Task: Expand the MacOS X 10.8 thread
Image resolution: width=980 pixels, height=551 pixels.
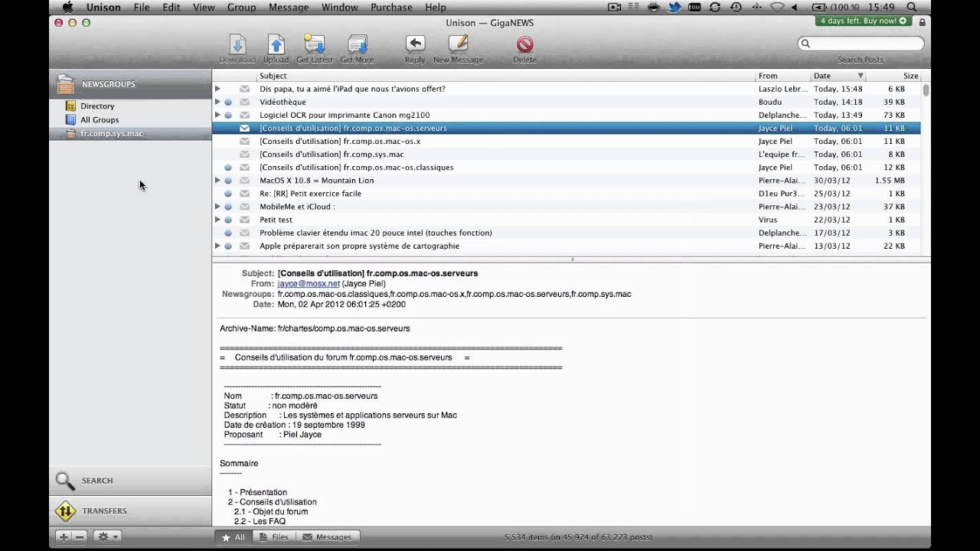Action: click(217, 181)
